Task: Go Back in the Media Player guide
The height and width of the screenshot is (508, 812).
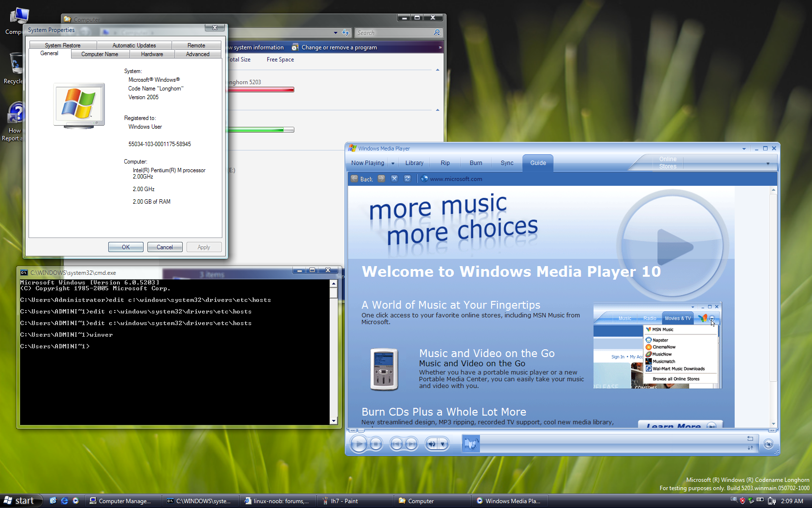Action: click(362, 179)
